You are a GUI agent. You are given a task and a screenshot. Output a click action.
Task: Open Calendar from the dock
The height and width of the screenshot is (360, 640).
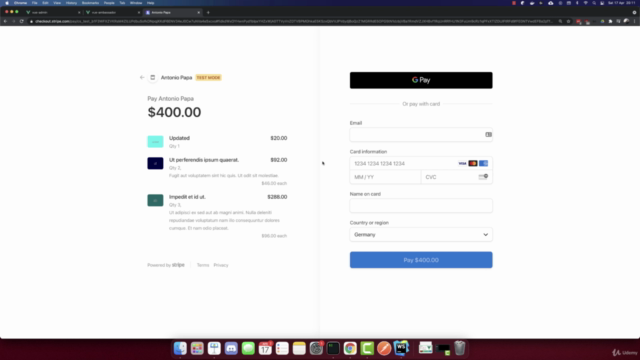coord(265,348)
